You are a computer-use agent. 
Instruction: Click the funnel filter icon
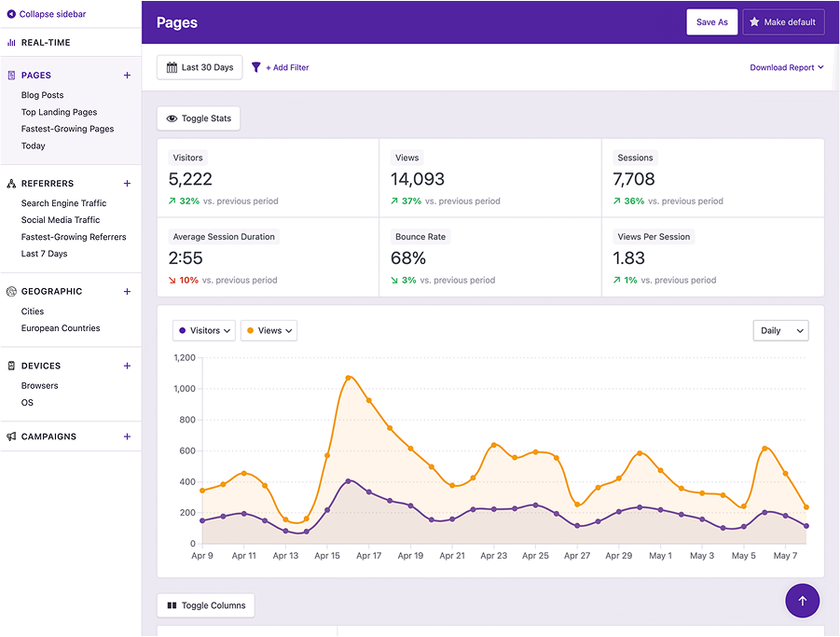pos(256,67)
